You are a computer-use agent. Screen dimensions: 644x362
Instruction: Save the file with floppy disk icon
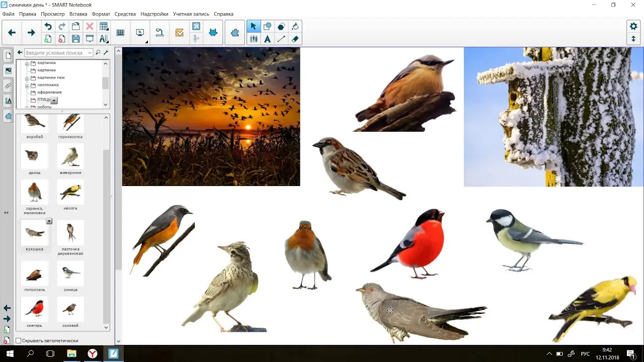coord(75,39)
